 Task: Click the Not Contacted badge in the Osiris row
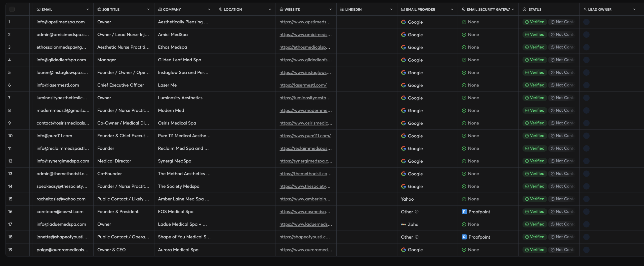pos(562,123)
